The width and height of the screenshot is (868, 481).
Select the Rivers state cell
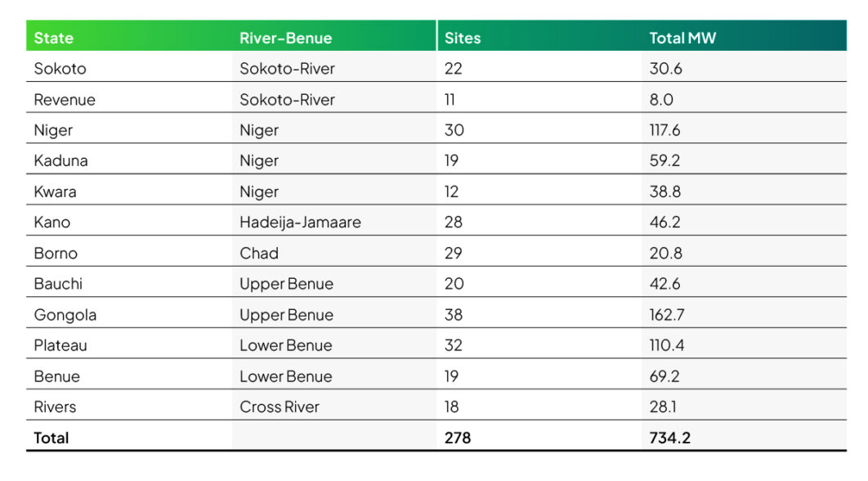[55, 407]
